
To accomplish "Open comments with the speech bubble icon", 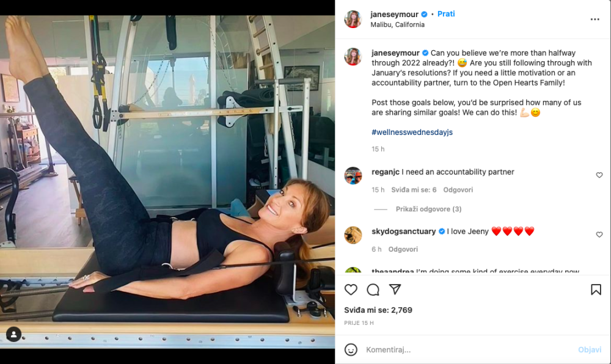I will pyautogui.click(x=373, y=289).
